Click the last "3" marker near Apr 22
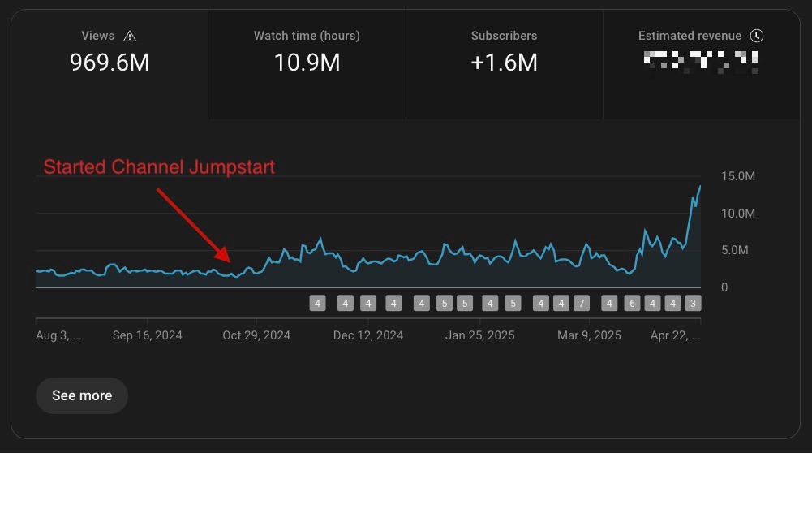812x531 pixels. tap(692, 303)
